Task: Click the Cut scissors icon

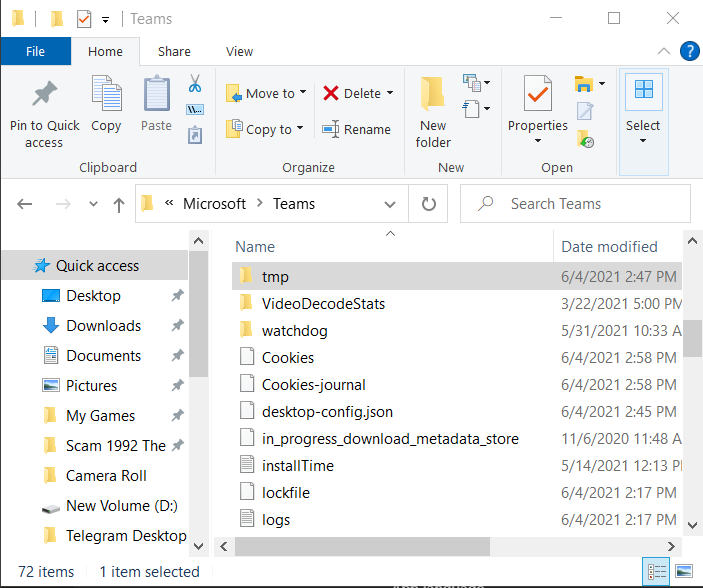Action: 195,83
